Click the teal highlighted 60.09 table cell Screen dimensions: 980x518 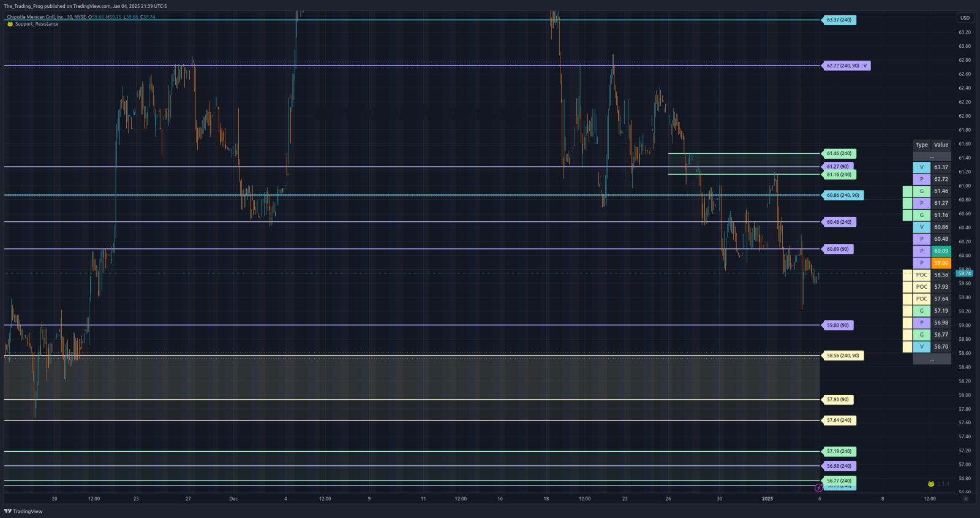click(941, 251)
